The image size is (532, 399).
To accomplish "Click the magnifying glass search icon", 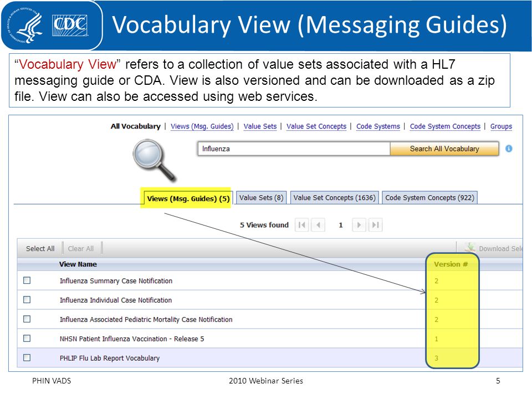I will click(x=155, y=160).
